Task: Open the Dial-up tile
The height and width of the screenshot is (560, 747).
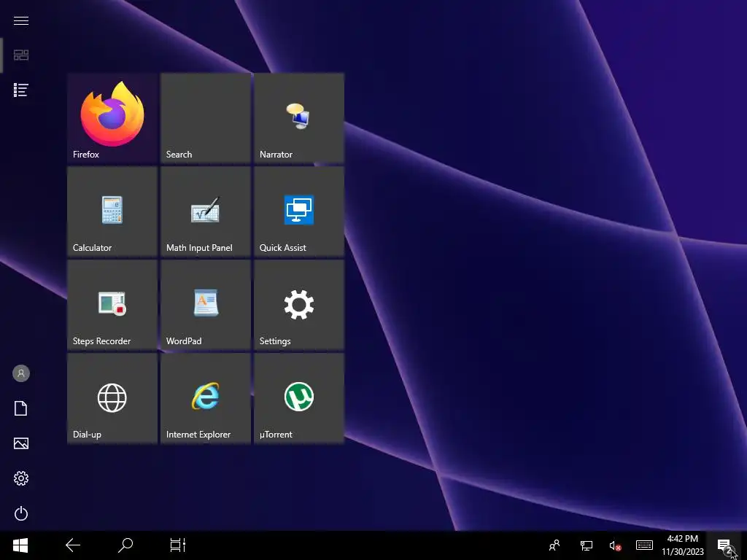Action: pyautogui.click(x=112, y=397)
